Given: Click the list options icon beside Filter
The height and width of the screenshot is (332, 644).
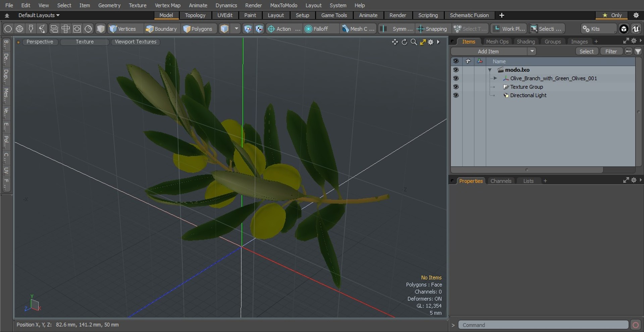Looking at the screenshot, I should pyautogui.click(x=629, y=51).
